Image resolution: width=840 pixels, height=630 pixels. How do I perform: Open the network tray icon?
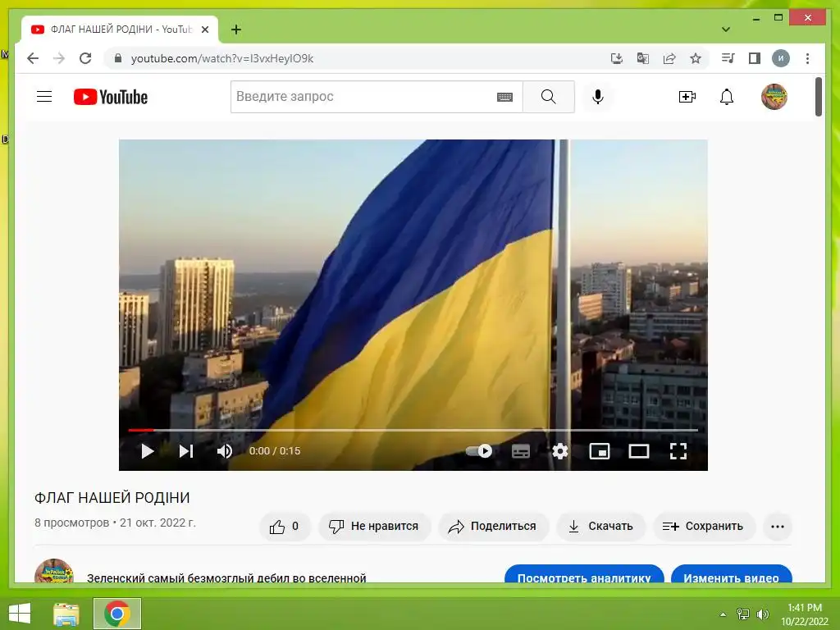(743, 614)
